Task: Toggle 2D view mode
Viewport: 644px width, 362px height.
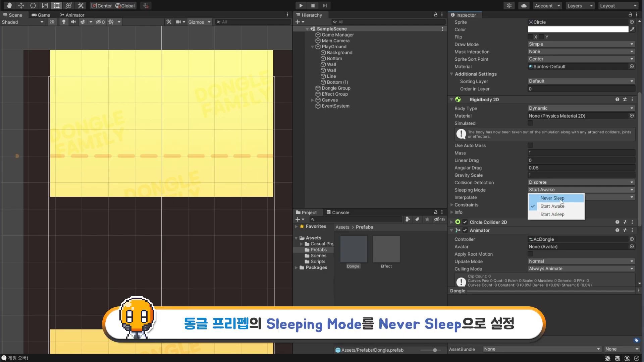Action: [x=52, y=22]
